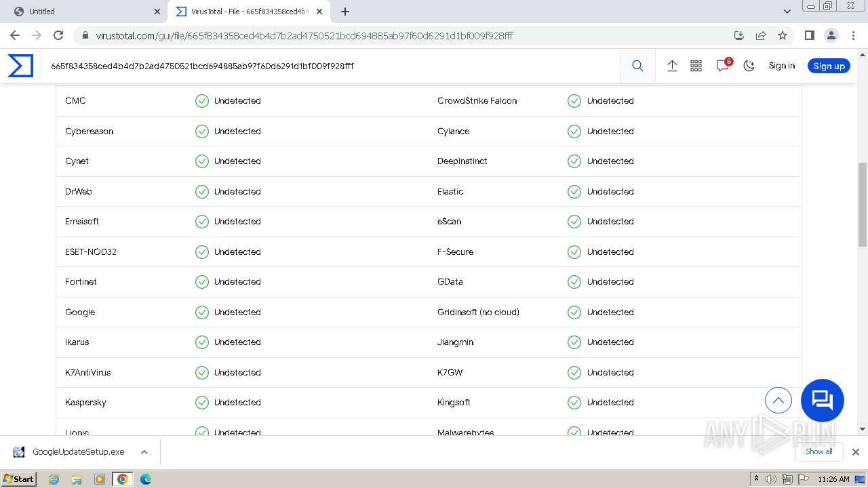Open Chrome three-dot menu
Image resolution: width=868 pixels, height=488 pixels.
(x=853, y=35)
